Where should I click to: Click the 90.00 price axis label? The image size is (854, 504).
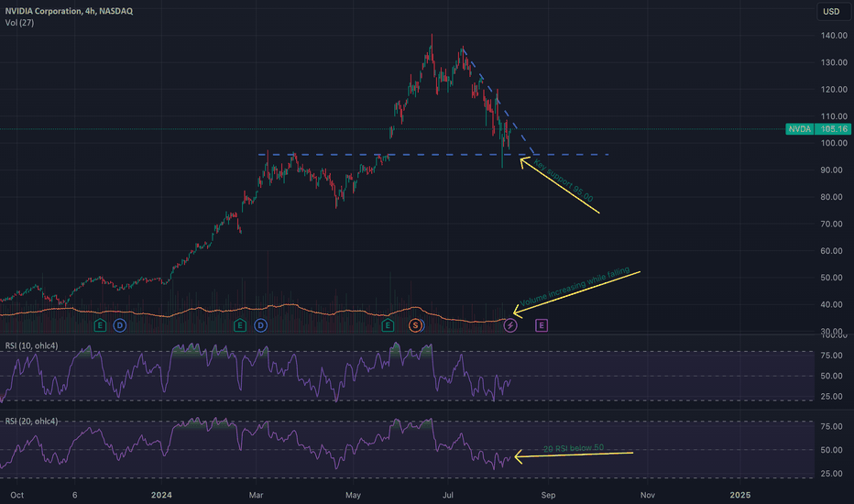pyautogui.click(x=832, y=170)
